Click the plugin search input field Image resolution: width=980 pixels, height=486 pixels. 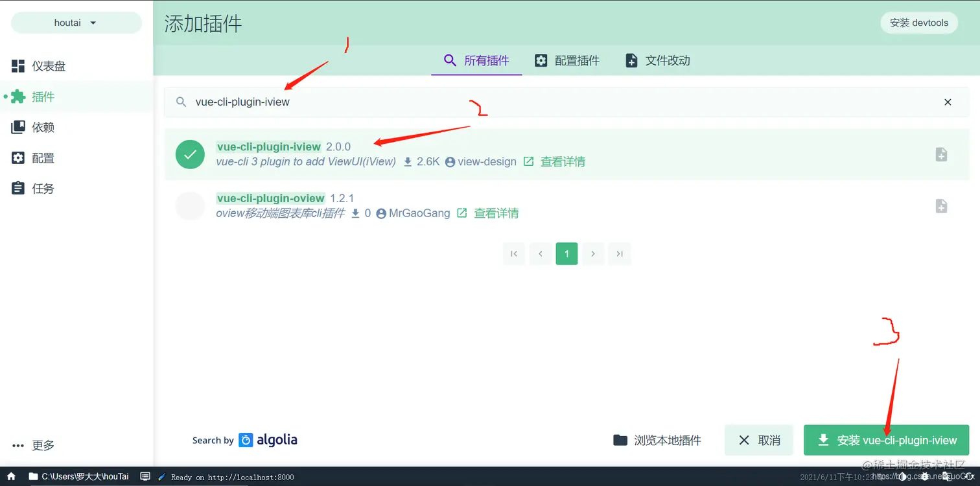[454, 102]
